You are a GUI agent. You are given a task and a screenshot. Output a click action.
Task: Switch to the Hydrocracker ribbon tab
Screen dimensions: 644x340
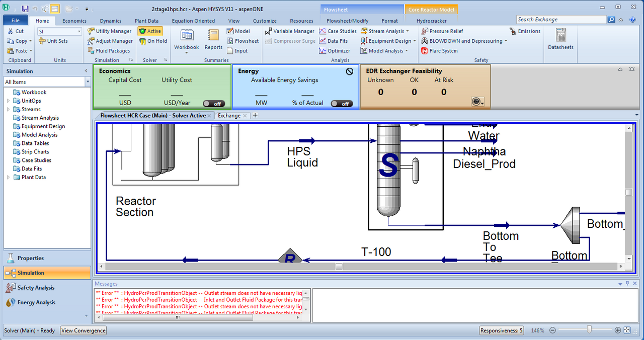point(432,21)
